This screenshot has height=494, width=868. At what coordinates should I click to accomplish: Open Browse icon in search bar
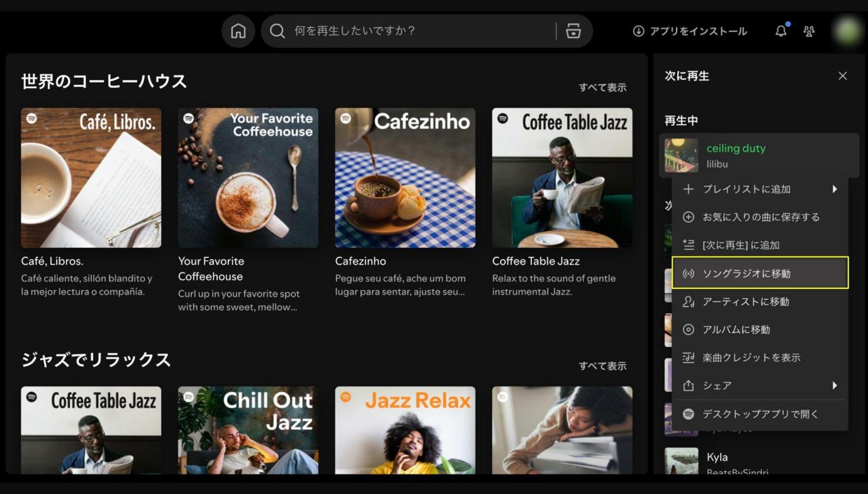pos(573,31)
